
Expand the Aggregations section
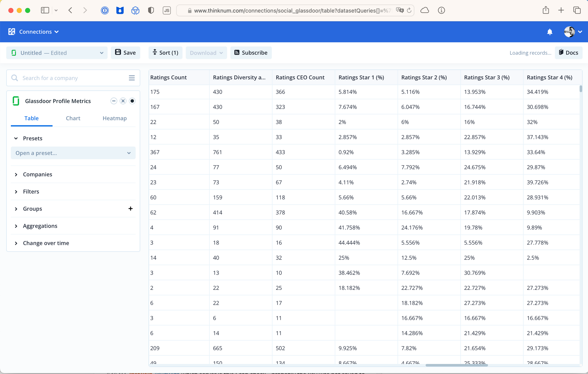pos(40,226)
